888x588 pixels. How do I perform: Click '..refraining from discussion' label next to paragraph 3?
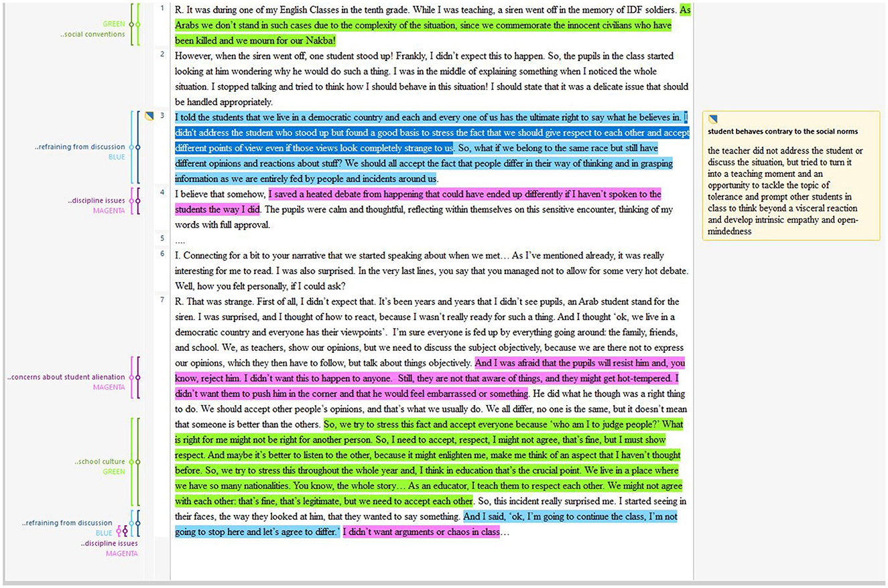coord(80,147)
